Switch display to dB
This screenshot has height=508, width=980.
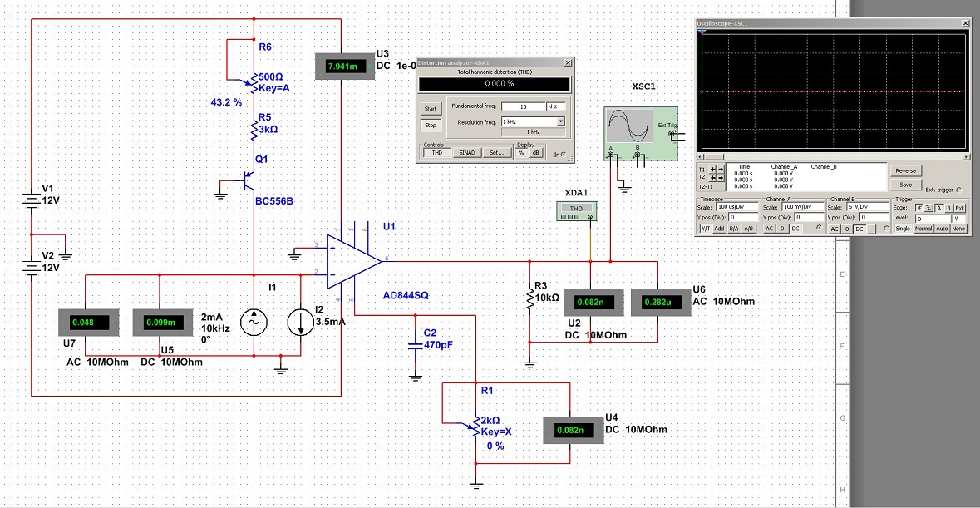535,152
